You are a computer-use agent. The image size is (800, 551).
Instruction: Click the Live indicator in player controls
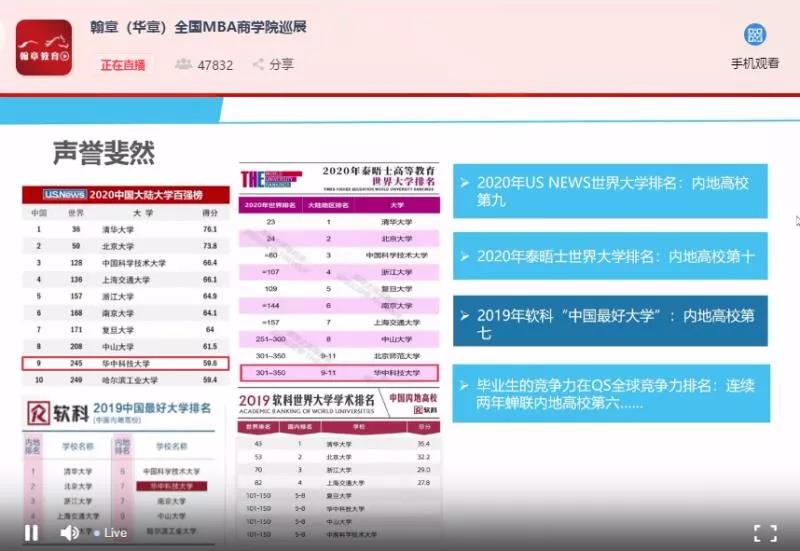coord(111,533)
